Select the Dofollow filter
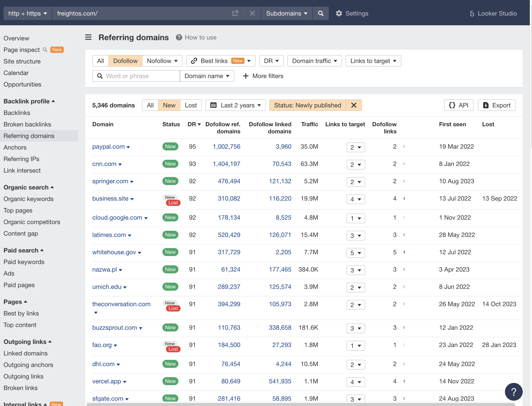 125,61
